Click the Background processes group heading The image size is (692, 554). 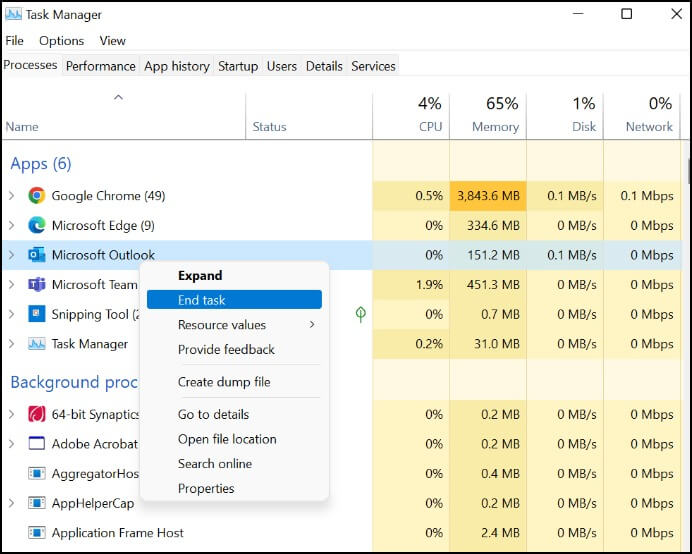tap(74, 382)
